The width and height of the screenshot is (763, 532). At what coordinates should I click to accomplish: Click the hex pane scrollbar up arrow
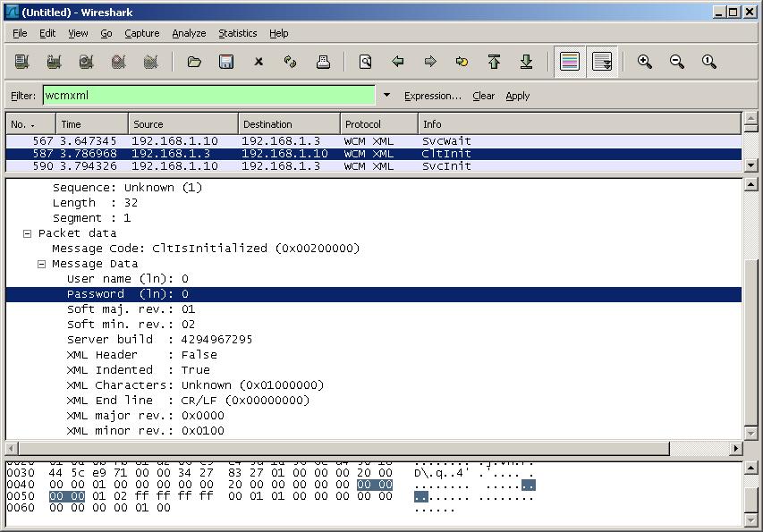click(750, 468)
